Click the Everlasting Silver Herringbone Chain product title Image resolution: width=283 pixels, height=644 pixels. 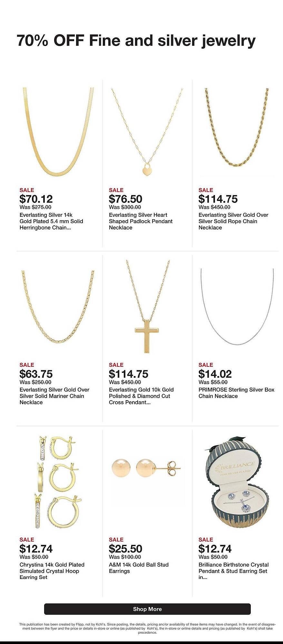51,221
